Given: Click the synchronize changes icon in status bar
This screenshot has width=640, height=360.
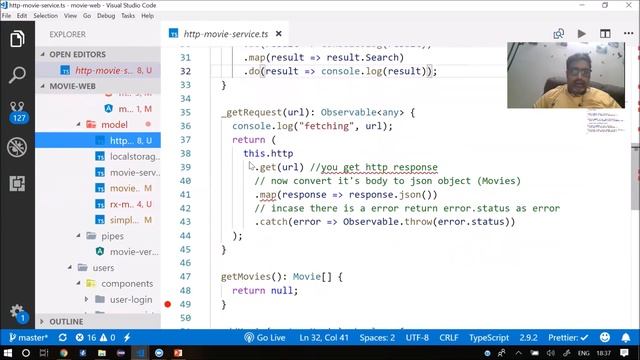Looking at the screenshot, I should (62, 338).
